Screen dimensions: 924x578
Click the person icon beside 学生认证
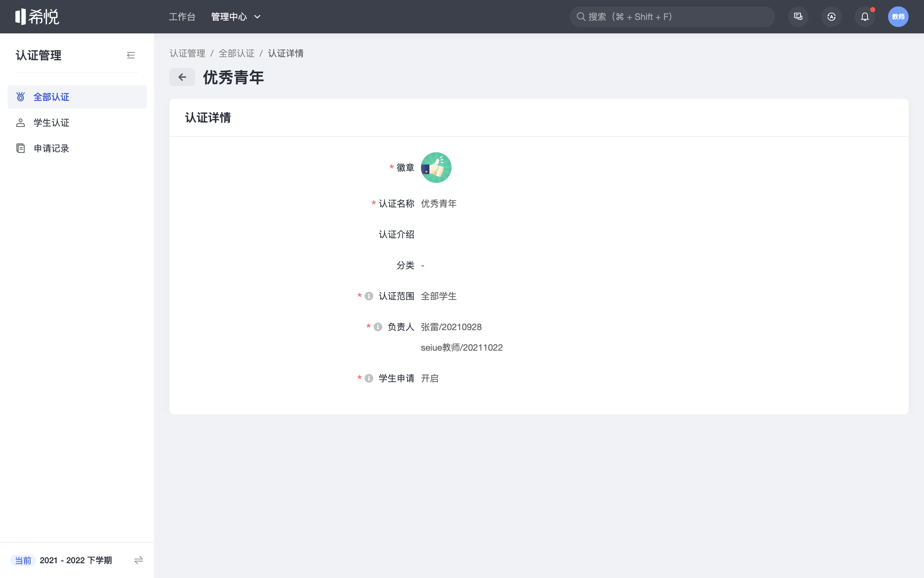[21, 123]
